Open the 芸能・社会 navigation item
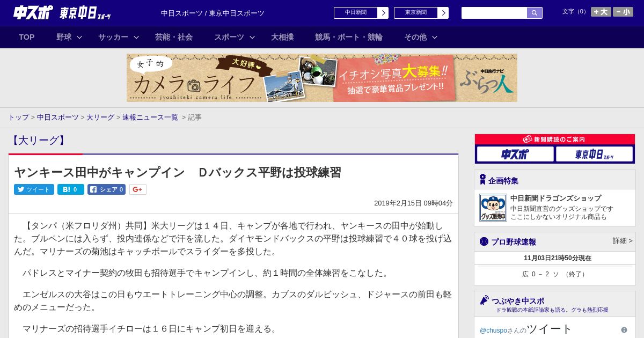Viewport: 644px width, 338px height. click(x=174, y=37)
